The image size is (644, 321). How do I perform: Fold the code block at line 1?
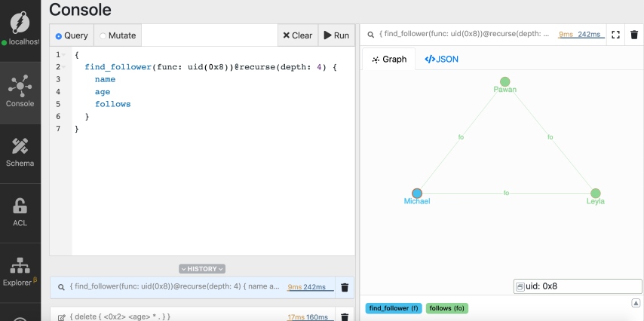[x=68, y=55]
